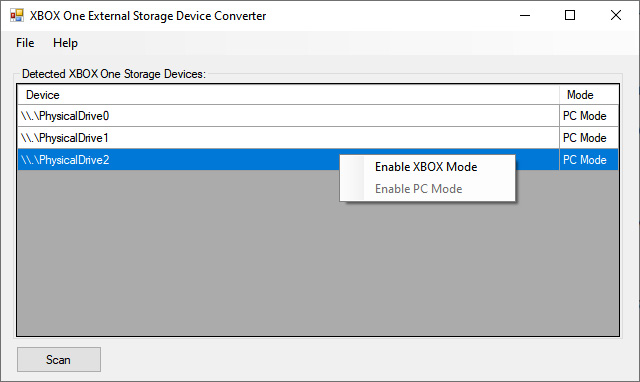Image resolution: width=640 pixels, height=382 pixels.
Task: Click the Detected XBOX One Storage Devices label
Action: (x=114, y=74)
